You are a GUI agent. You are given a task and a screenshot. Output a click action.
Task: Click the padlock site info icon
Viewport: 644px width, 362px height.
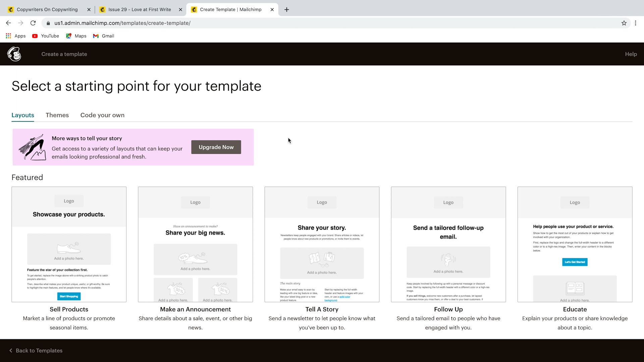48,23
